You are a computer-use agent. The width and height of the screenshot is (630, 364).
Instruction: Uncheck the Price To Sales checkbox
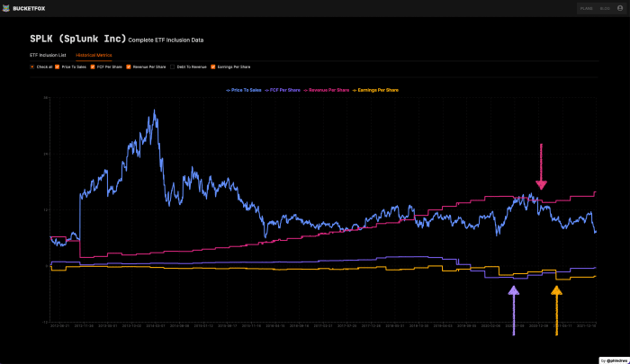coord(57,67)
